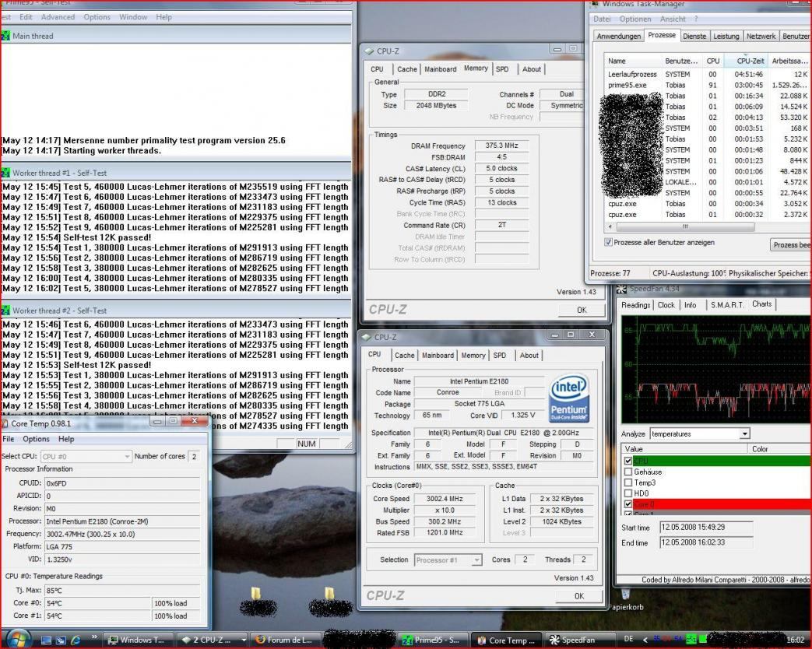Screen dimensions: 812x649
Task: Activate the Core Temp taskbar button
Action: coord(507,640)
